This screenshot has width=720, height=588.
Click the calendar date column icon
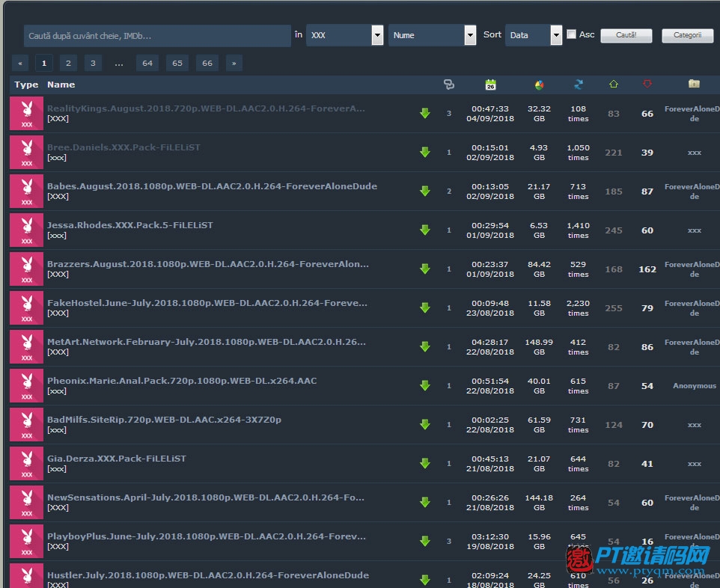pyautogui.click(x=490, y=85)
